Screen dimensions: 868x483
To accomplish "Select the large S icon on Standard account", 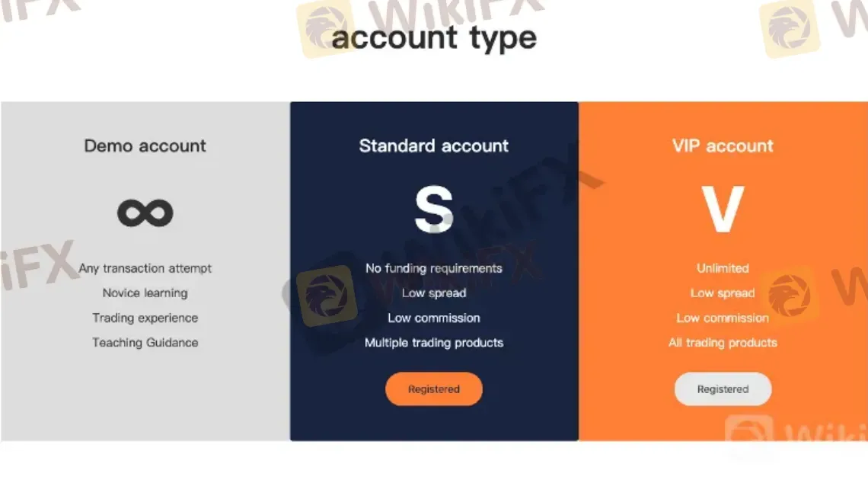I will (433, 207).
